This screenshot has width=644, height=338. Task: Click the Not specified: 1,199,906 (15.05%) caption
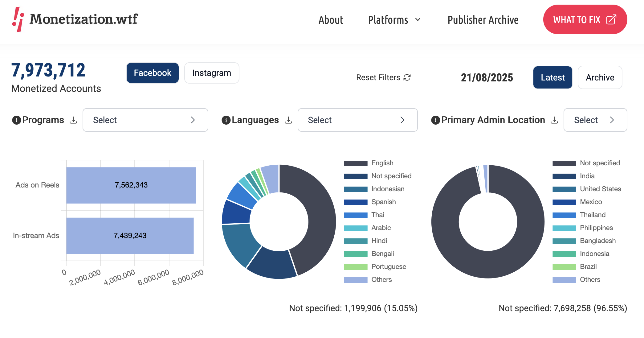click(353, 308)
